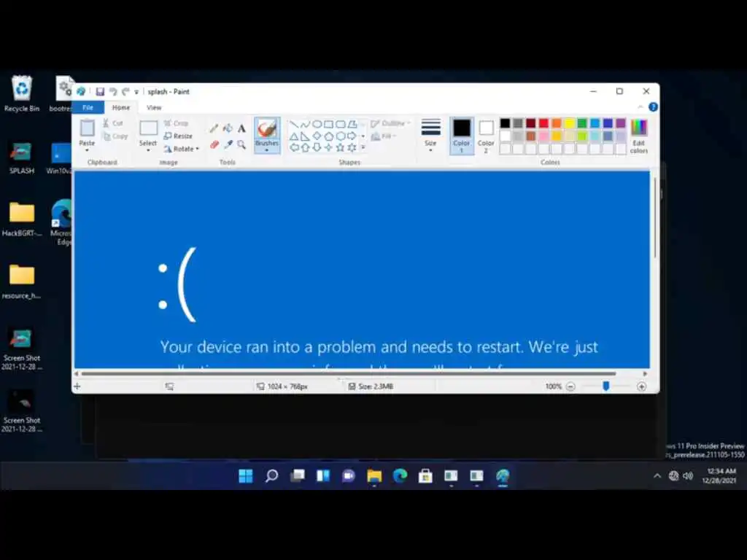Open the Rotate dropdown
Viewport: 747px width, 560px height.
click(182, 149)
